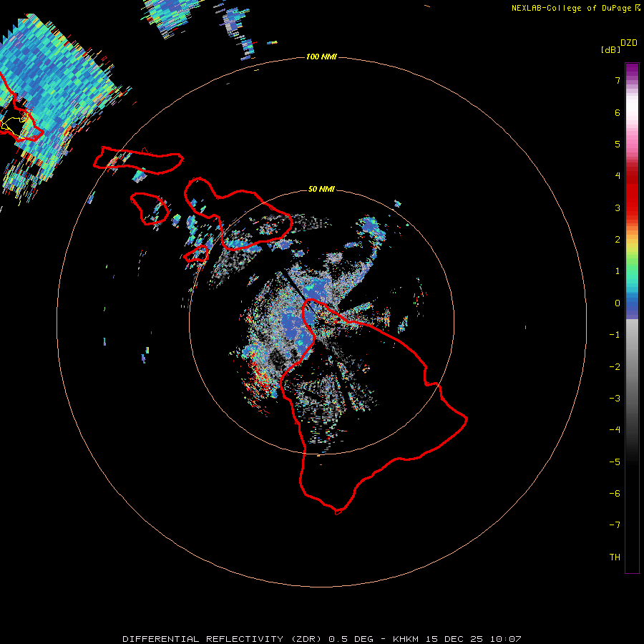Click the -7 value on color scale
Viewport: 644px width, 644px height.
(x=615, y=525)
